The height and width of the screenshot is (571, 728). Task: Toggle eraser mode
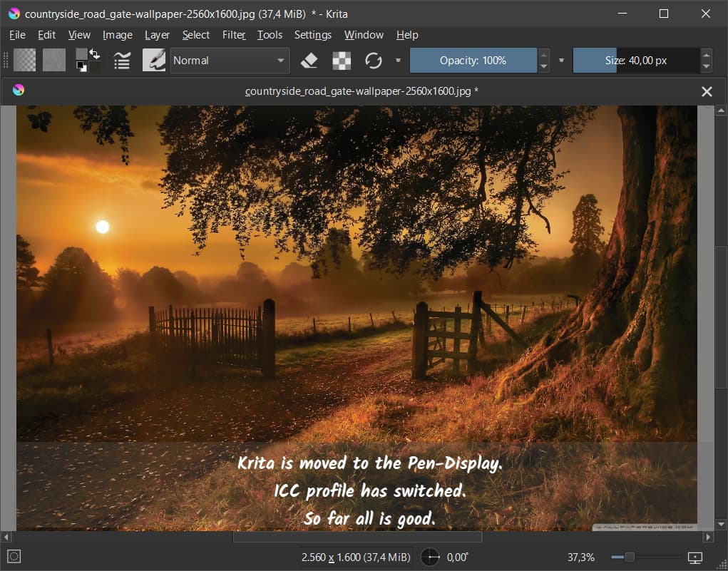click(x=309, y=61)
